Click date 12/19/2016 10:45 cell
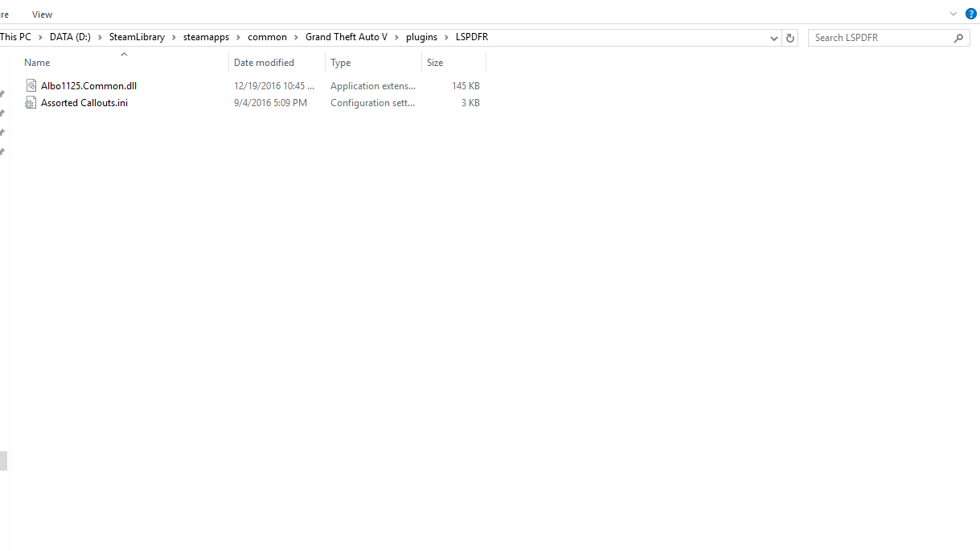 pos(274,85)
